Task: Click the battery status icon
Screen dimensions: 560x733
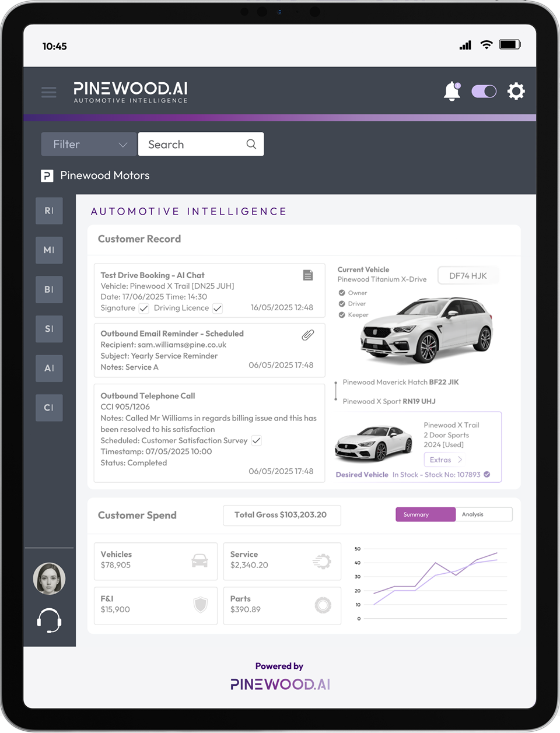Action: click(x=510, y=44)
